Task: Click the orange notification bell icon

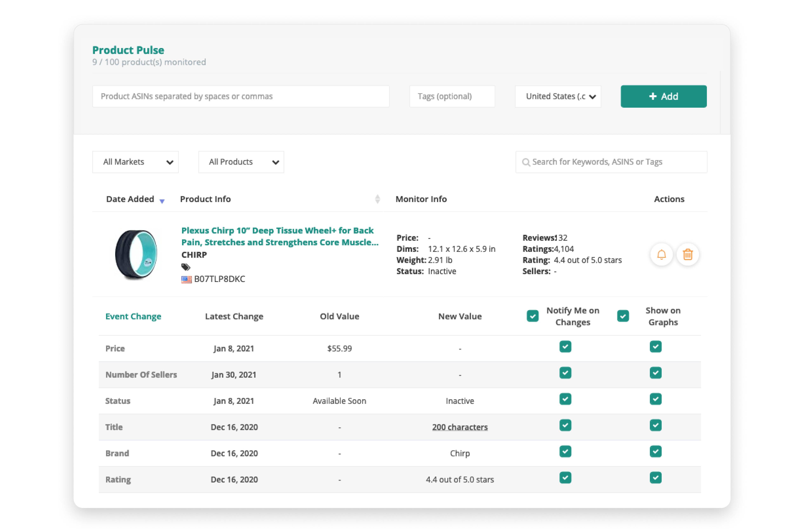Action: [661, 254]
